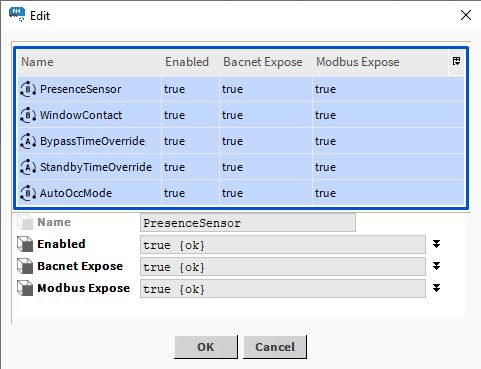Click StandbyTimeOverride analog point icon
The height and width of the screenshot is (369, 481).
(x=28, y=167)
